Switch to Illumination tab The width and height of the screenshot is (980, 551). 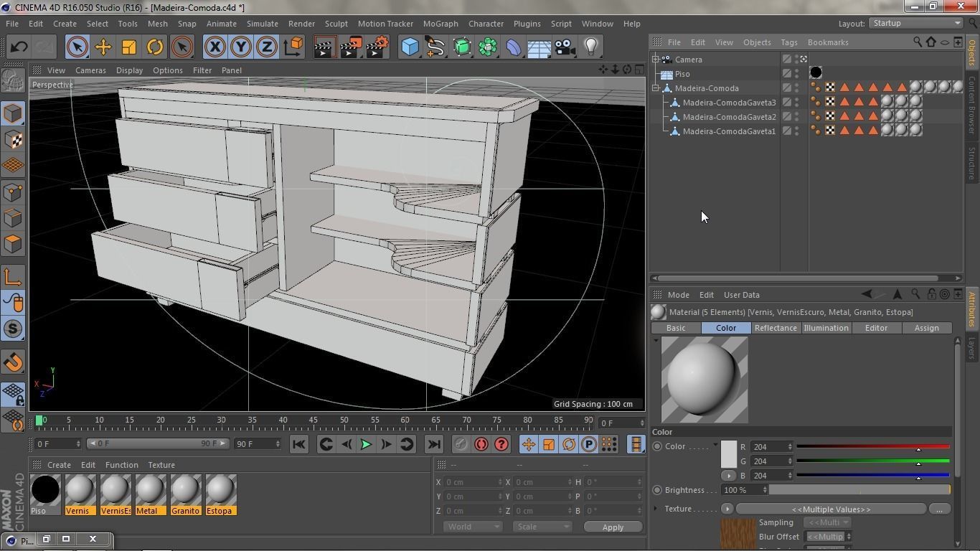[826, 328]
